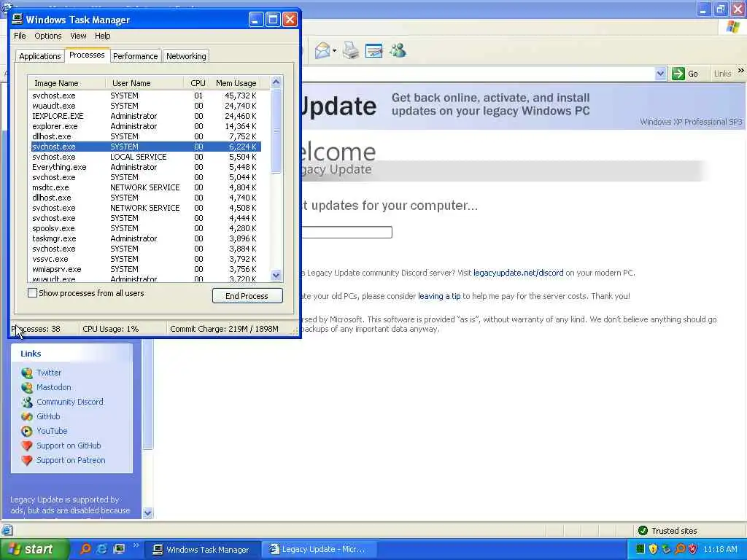Viewport: 747px width, 560px height.
Task: Click the sidebar scroll-down arrow in IE
Action: [147, 513]
